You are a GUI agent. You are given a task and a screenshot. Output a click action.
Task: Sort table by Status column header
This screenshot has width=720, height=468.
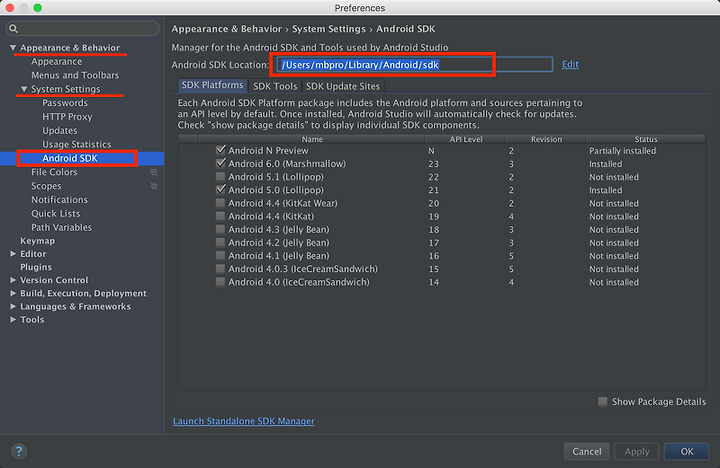pos(646,139)
